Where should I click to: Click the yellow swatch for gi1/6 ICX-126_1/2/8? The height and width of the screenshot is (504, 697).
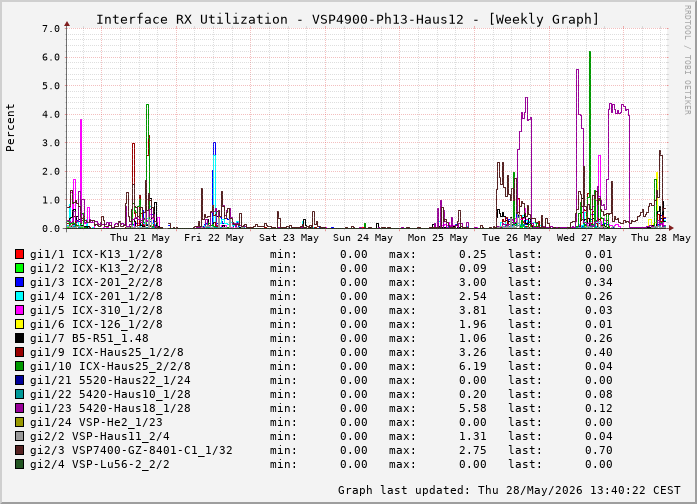tap(19, 324)
